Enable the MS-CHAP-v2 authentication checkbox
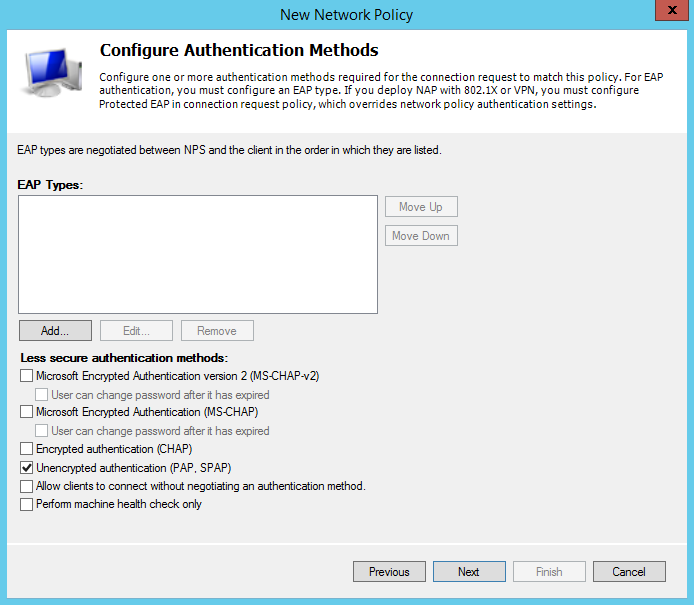This screenshot has height=605, width=694. [26, 376]
